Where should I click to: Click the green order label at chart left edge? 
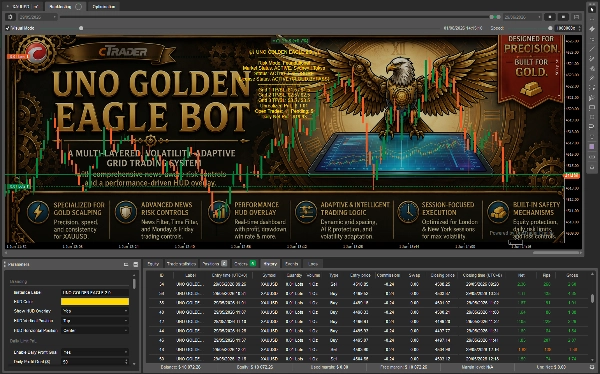click(x=18, y=187)
